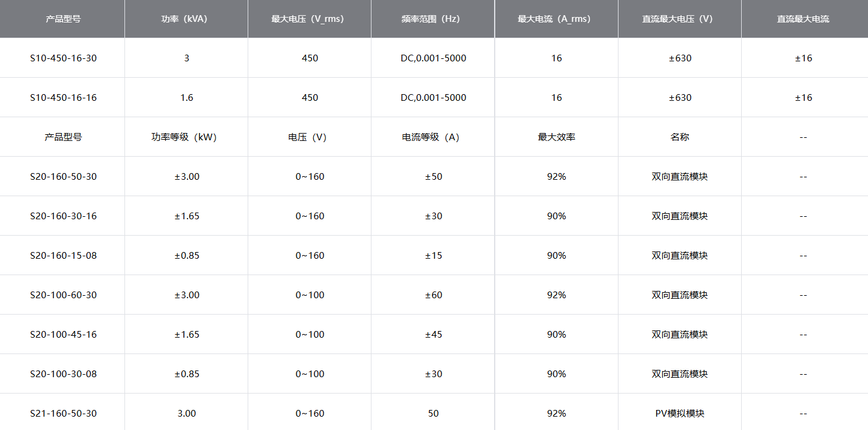Select the S20-160-15-08 model entry
This screenshot has height=430, width=868.
63,256
